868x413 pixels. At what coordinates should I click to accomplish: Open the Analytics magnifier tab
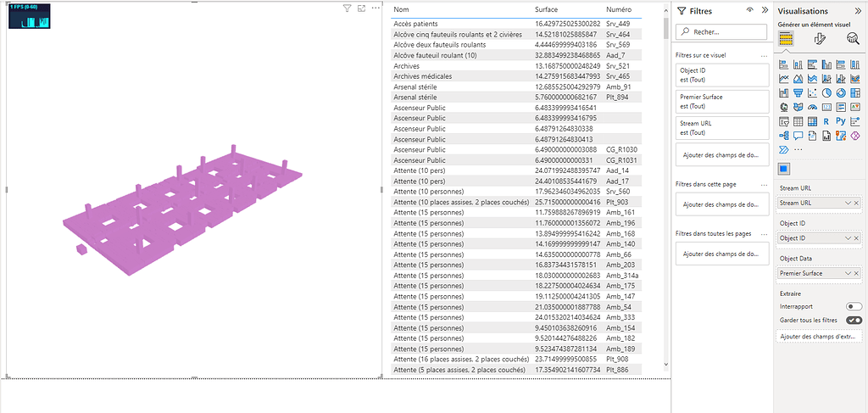(852, 39)
